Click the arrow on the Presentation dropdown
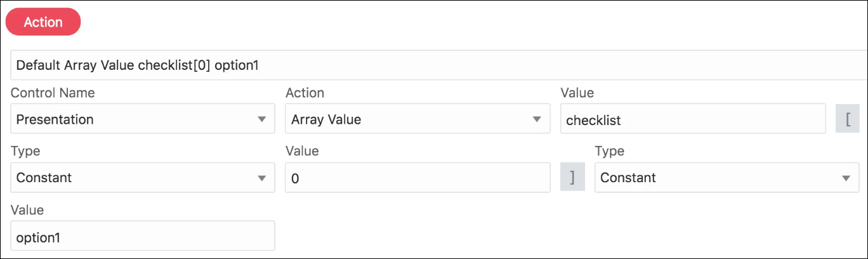868x259 pixels. [262, 119]
